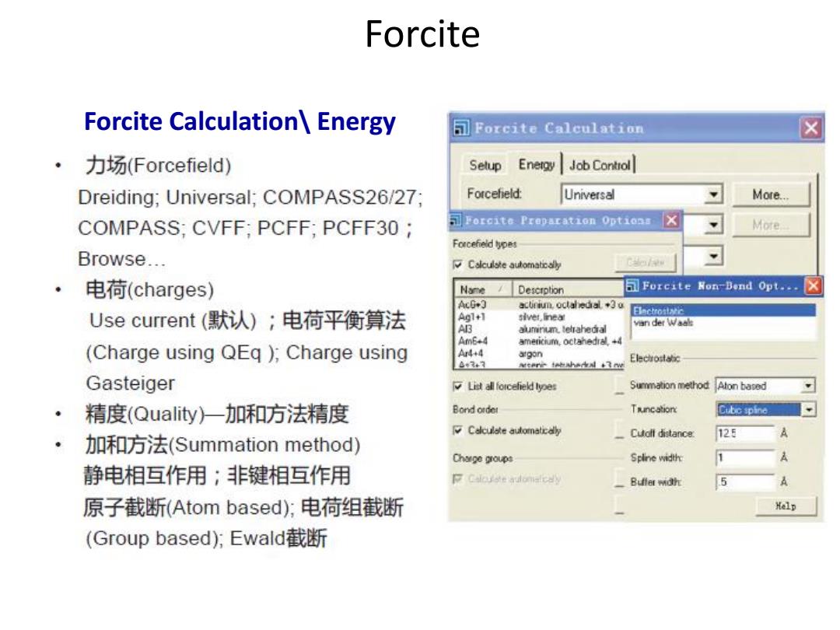Viewport: 840px width, 630px height.
Task: Toggle Calculate automatically under Forcefield types
Action: (x=458, y=264)
